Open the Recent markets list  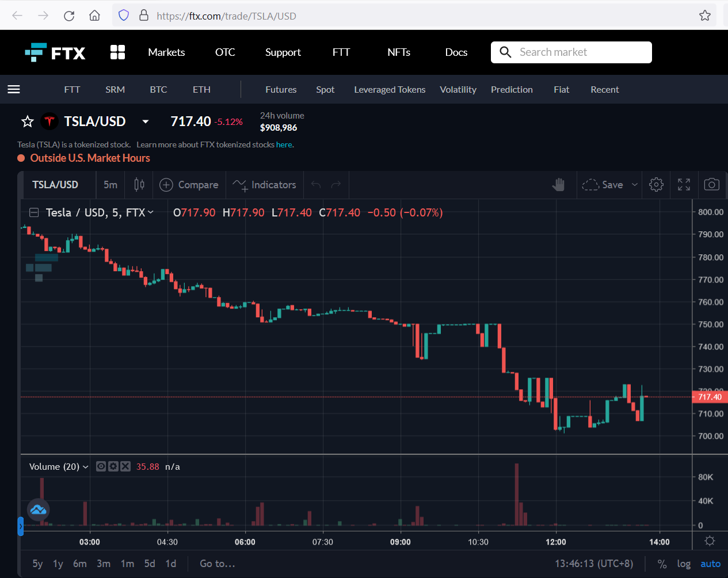pyautogui.click(x=605, y=90)
